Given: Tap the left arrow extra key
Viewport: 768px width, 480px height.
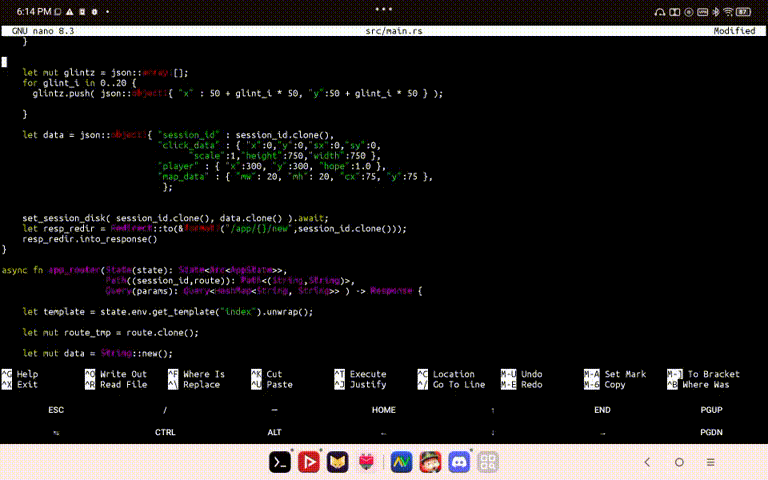Looking at the screenshot, I should tap(384, 432).
